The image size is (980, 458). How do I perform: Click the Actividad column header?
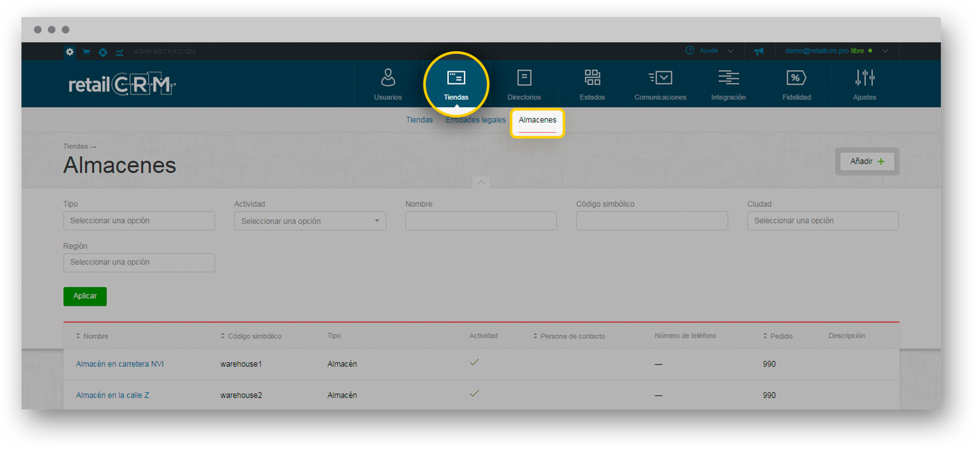(x=483, y=336)
